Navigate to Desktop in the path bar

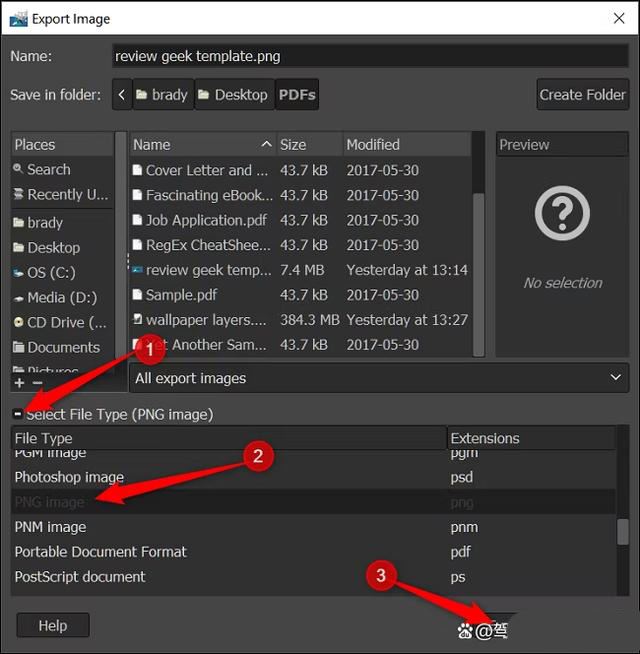pos(233,95)
